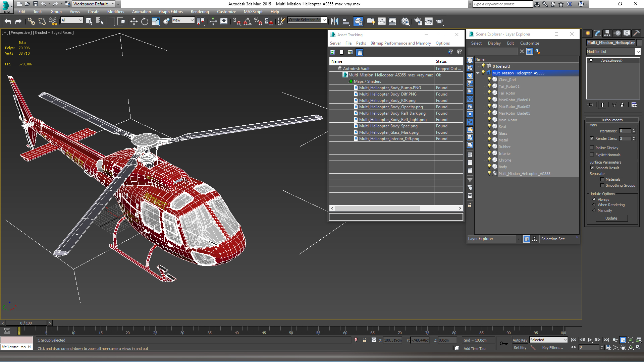Screen dimensions: 644x362
Task: Click Asset Tracking horizontal scrollbar
Action: [377, 208]
